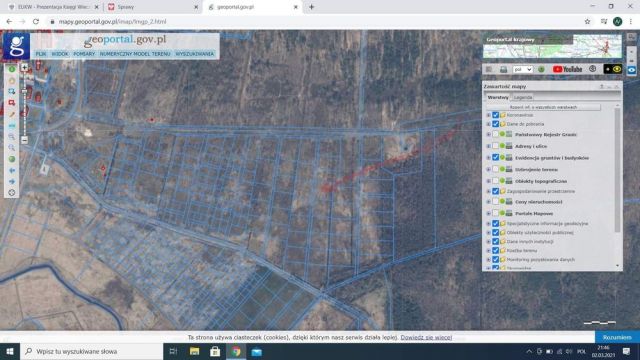Click the crosshair locate tool in left toolbar

pos(12,193)
